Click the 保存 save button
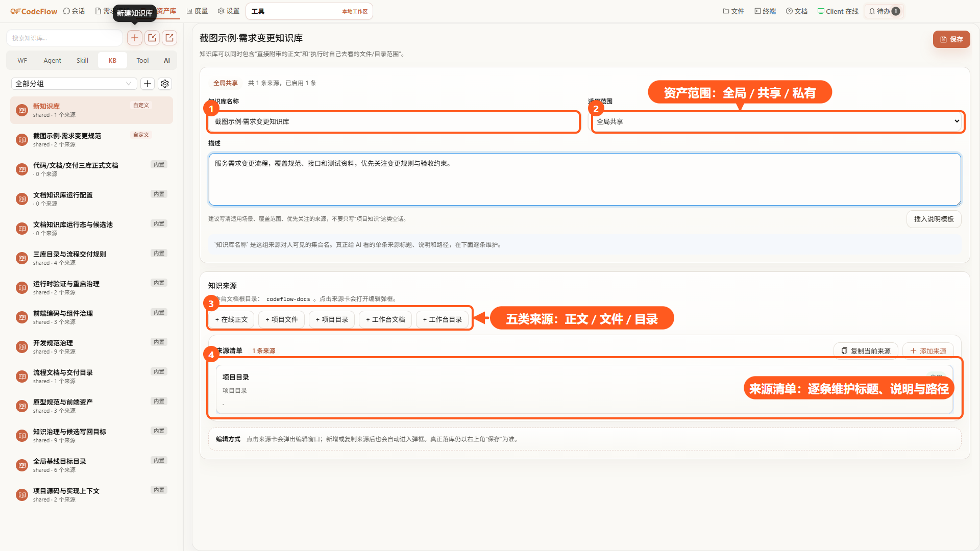 click(951, 39)
